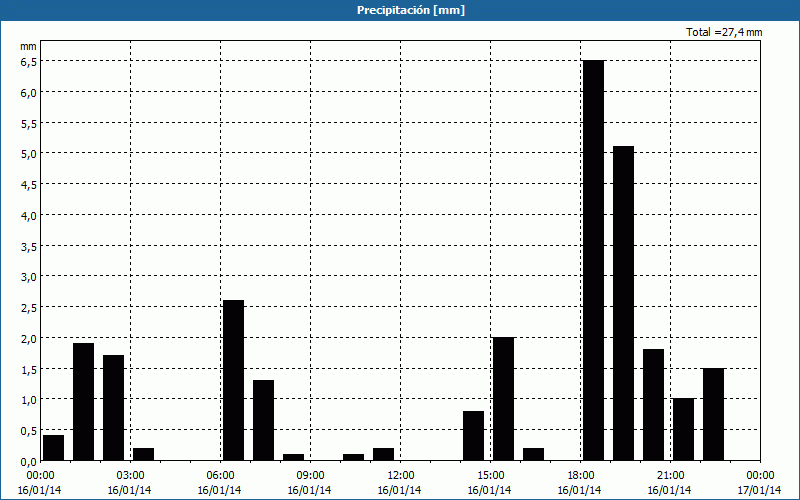
Task: Click the 4,0 y-axis value
Action: tap(29, 215)
